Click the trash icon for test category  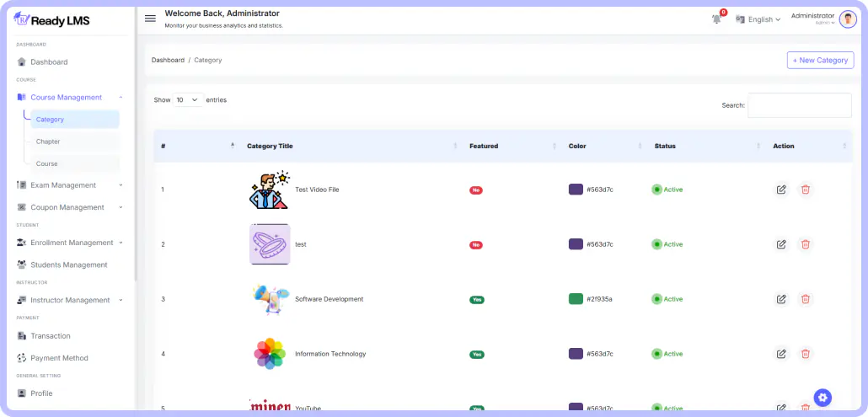(x=805, y=244)
